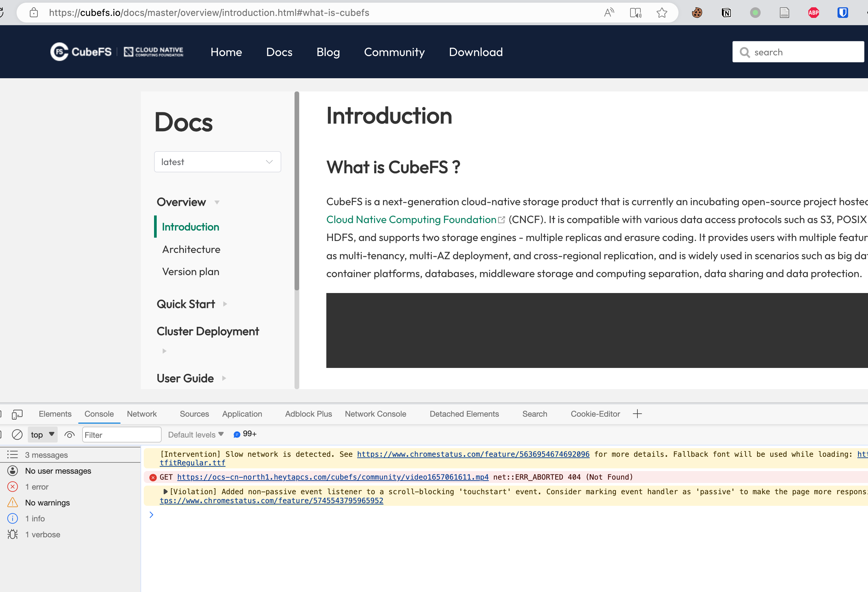868x592 pixels.
Task: Open the Default levels dropdown
Action: 195,434
